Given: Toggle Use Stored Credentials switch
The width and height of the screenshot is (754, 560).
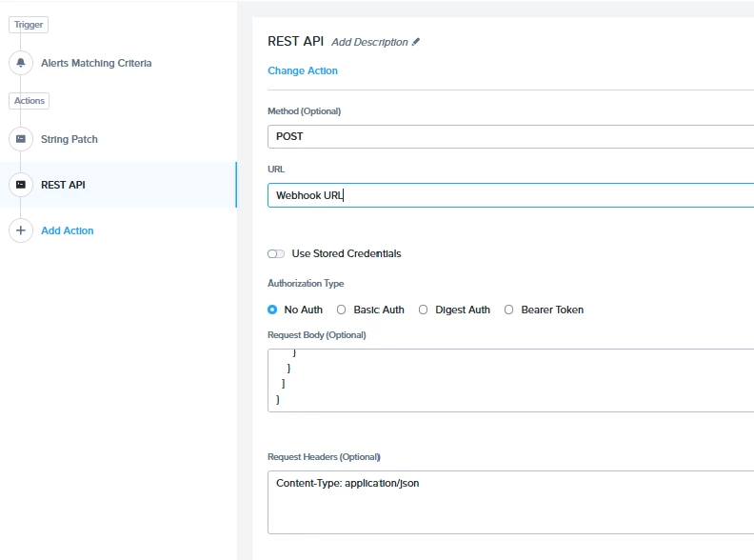Looking at the screenshot, I should click(x=276, y=254).
